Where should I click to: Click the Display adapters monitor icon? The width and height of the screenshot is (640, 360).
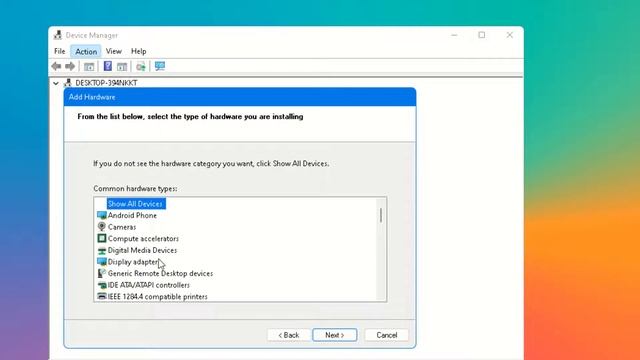click(102, 262)
